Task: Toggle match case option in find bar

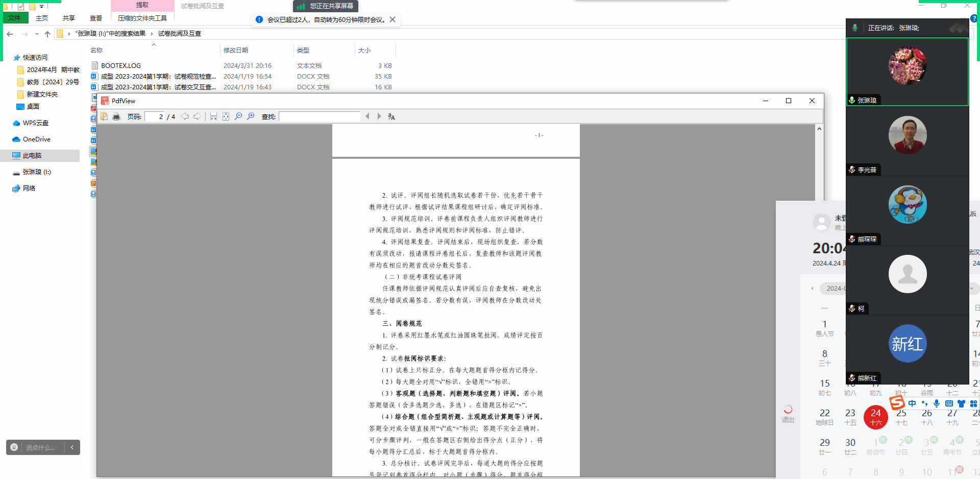Action: point(391,116)
